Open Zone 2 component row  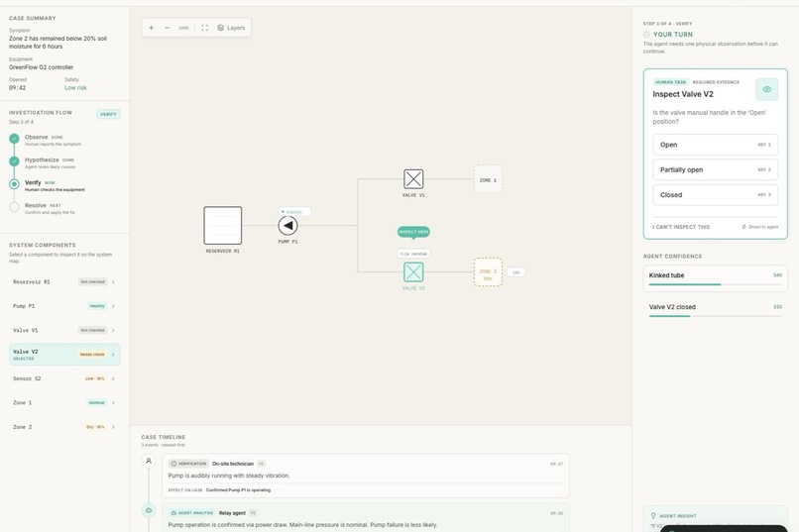click(x=64, y=427)
